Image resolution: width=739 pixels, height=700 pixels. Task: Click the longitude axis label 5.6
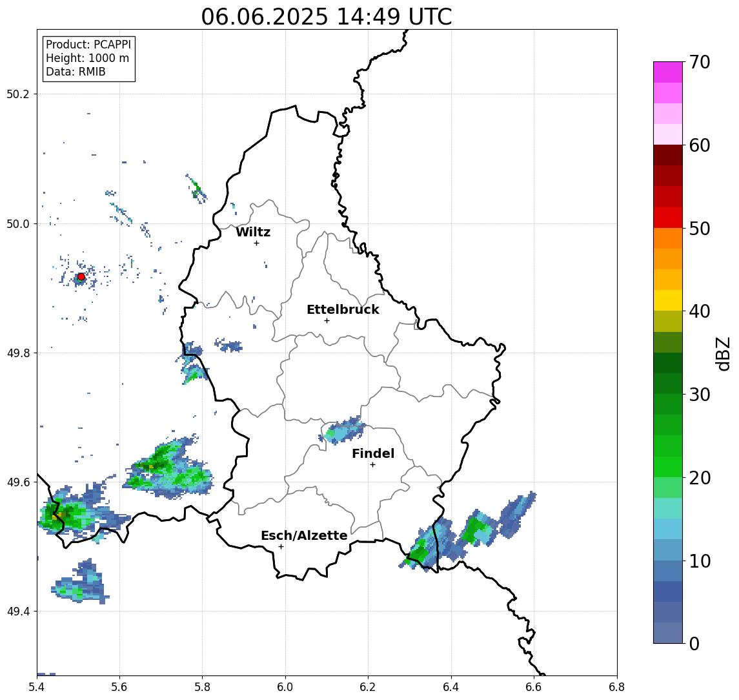[119, 687]
